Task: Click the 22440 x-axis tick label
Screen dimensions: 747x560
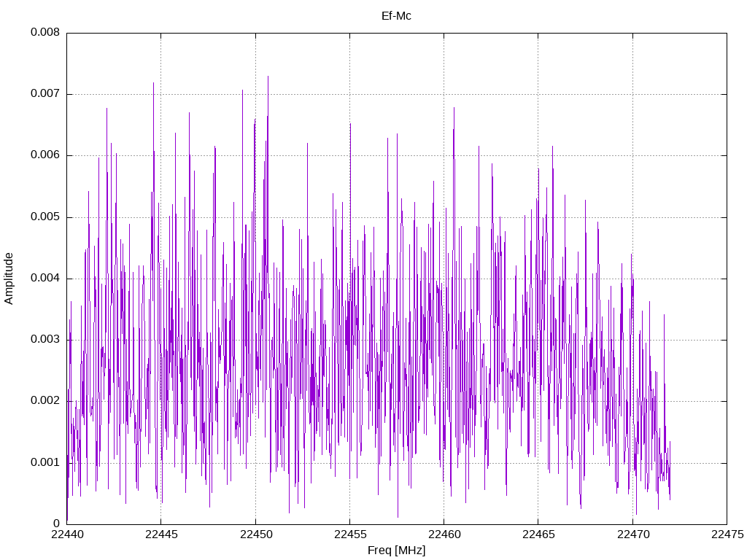Action: click(67, 534)
